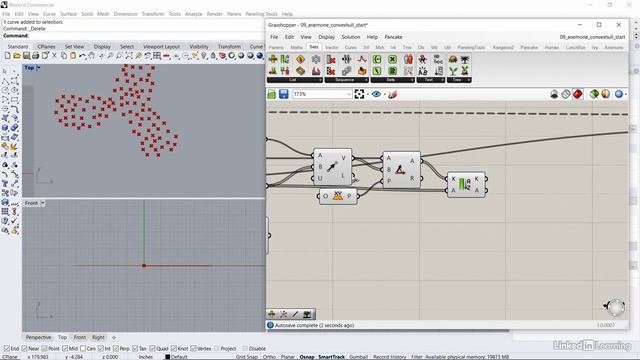This screenshot has height=360, width=640.
Task: Click the red shaded preview mode icon
Action: pyautogui.click(x=578, y=94)
